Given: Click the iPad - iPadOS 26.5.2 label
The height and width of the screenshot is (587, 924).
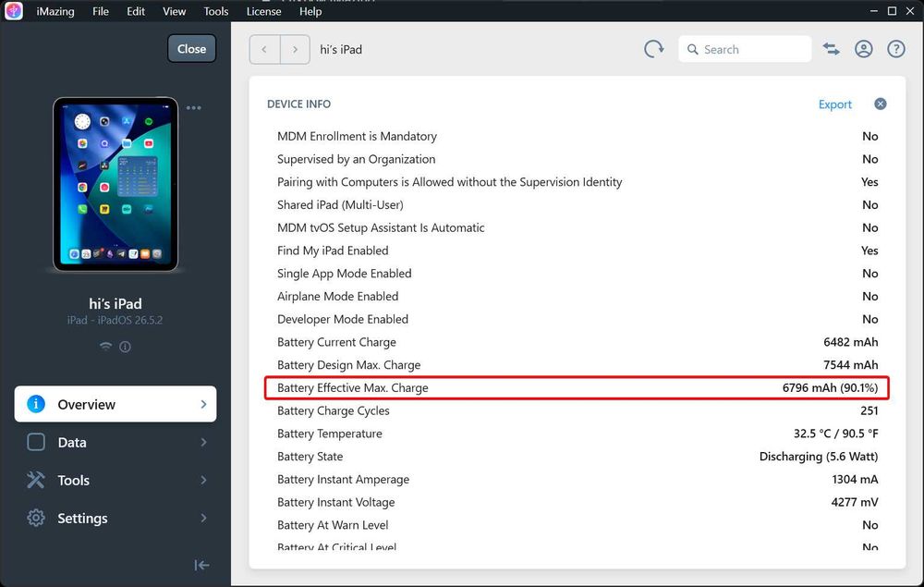Looking at the screenshot, I should [115, 320].
